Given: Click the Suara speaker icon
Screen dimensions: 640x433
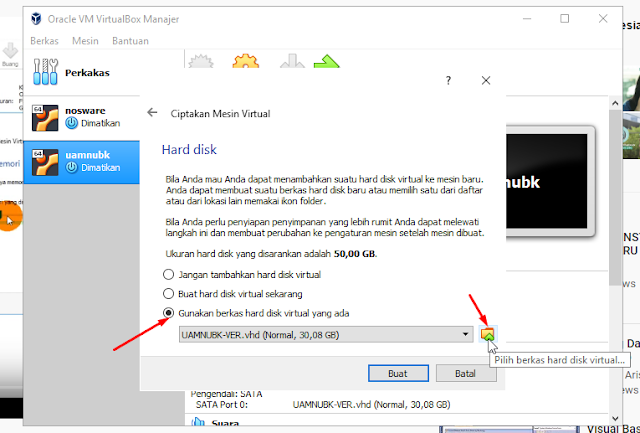Looking at the screenshot, I should click(198, 422).
